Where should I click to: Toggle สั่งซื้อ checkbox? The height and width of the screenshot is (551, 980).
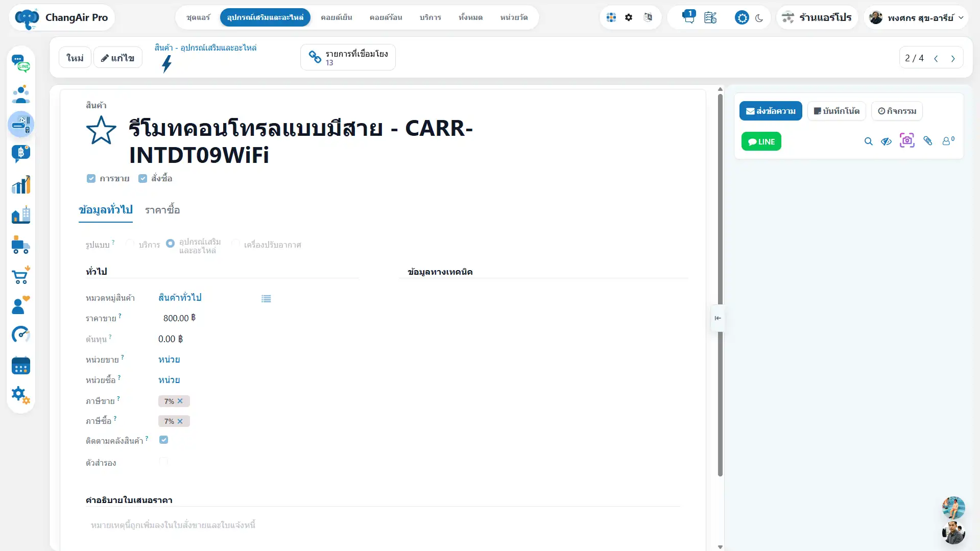[x=143, y=178]
